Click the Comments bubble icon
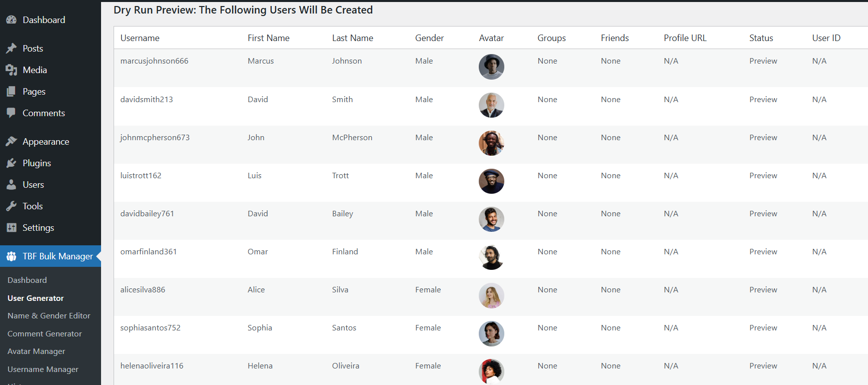Viewport: 868px width, 385px height. point(11,113)
